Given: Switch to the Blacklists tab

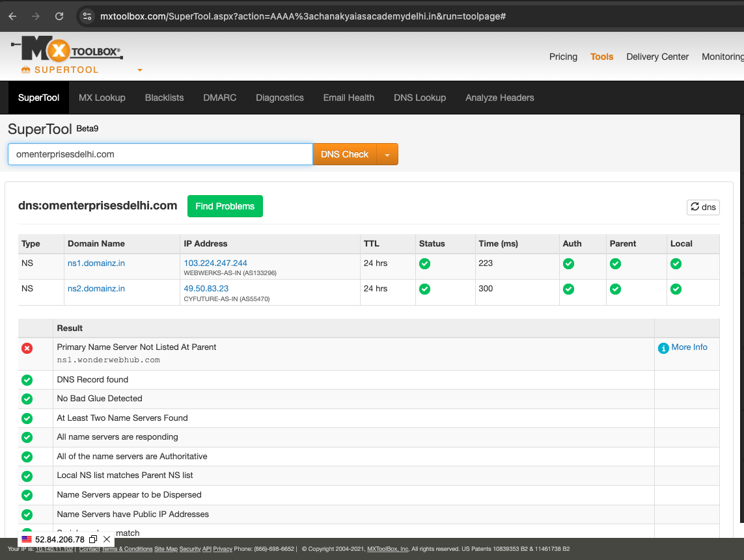Looking at the screenshot, I should (x=164, y=98).
